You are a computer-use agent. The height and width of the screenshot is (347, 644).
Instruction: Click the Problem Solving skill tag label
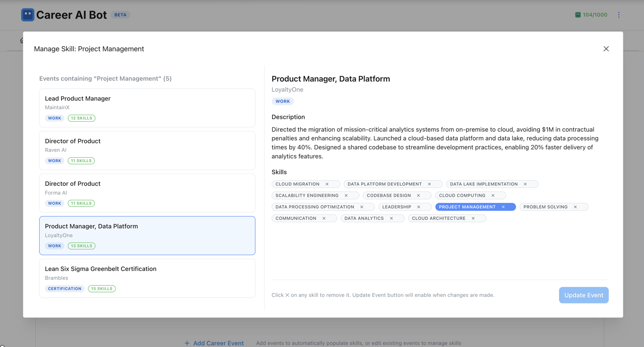(x=546, y=207)
